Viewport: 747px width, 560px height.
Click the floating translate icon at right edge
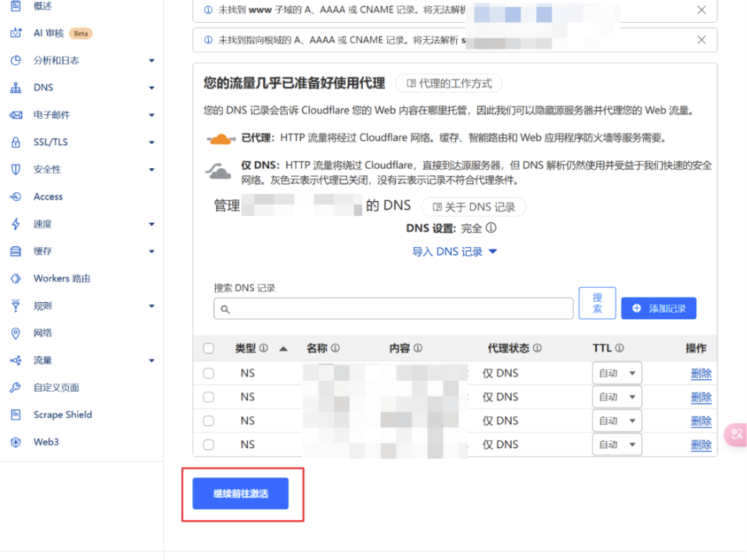[736, 434]
